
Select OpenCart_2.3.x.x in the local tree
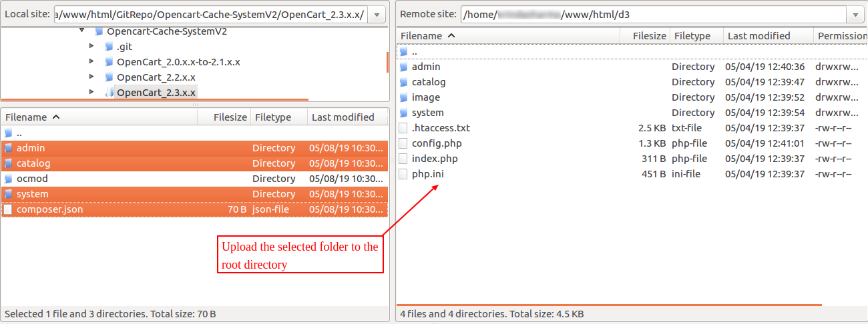tap(156, 92)
